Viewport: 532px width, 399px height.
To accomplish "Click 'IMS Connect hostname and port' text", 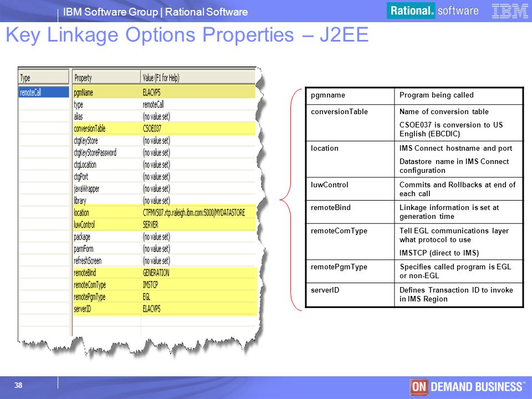I will point(456,149).
